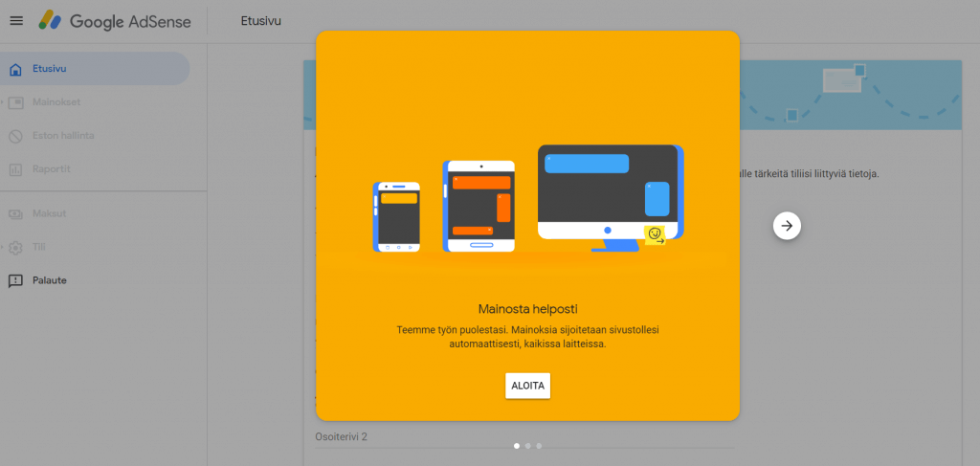Expand the Mainokset section arrow
Screen dimensions: 980x466
point(4,102)
